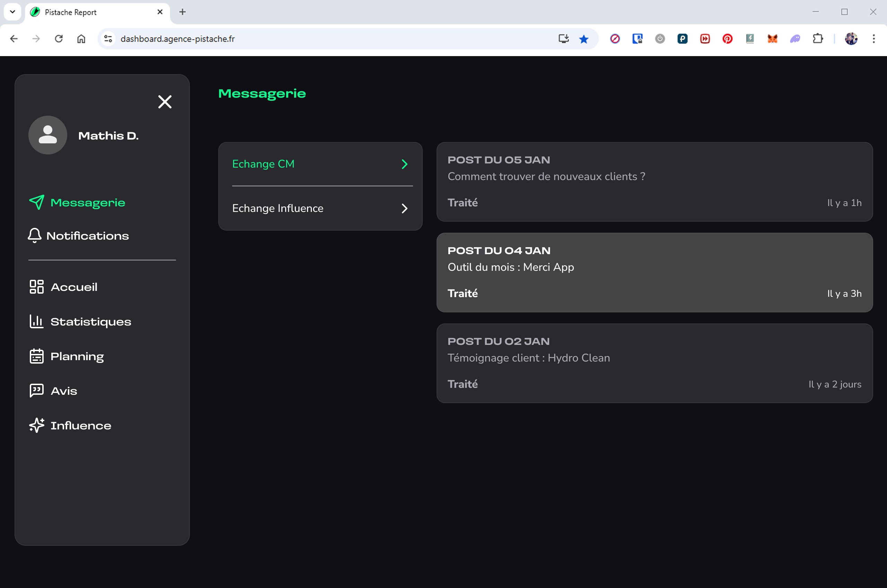The height and width of the screenshot is (588, 887).
Task: Click the Influence sparkle icon
Action: click(36, 425)
